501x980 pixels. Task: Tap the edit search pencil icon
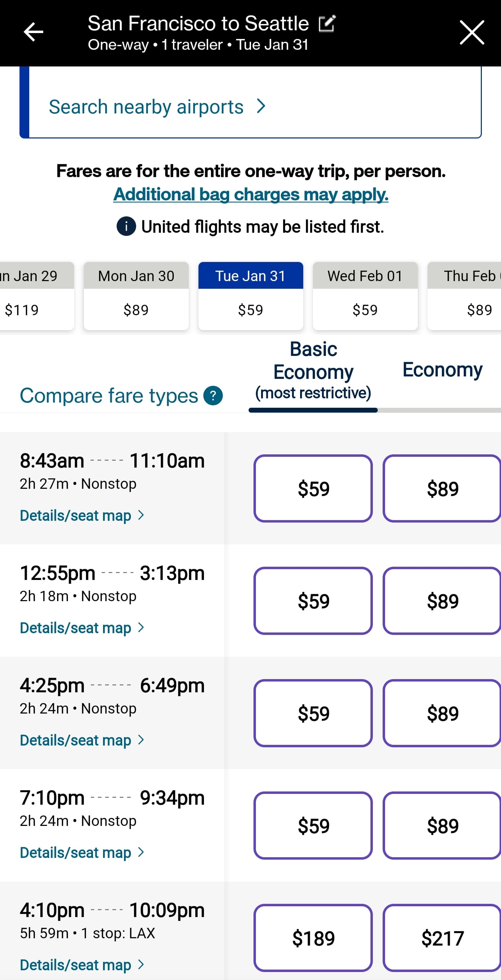(x=327, y=24)
